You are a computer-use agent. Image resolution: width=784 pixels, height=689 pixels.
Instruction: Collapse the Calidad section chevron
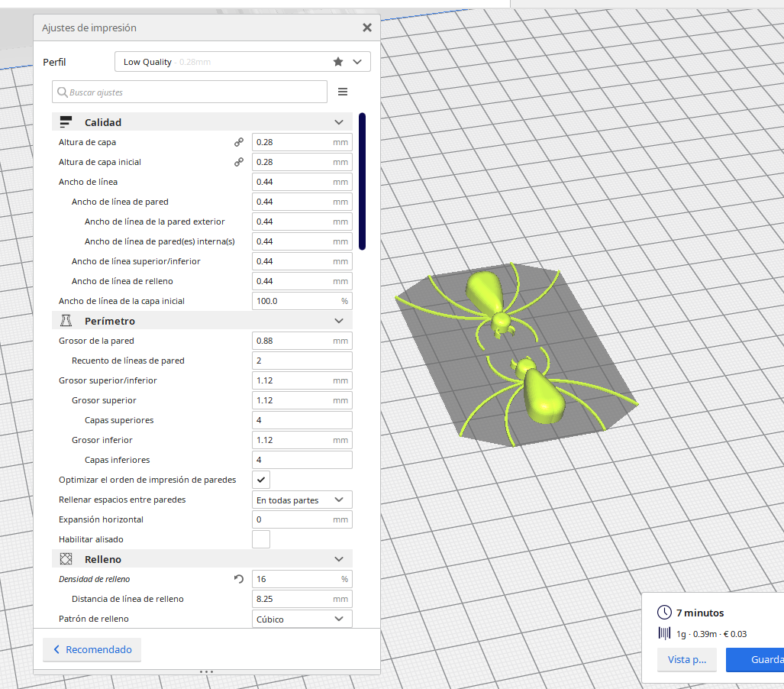[x=338, y=122]
